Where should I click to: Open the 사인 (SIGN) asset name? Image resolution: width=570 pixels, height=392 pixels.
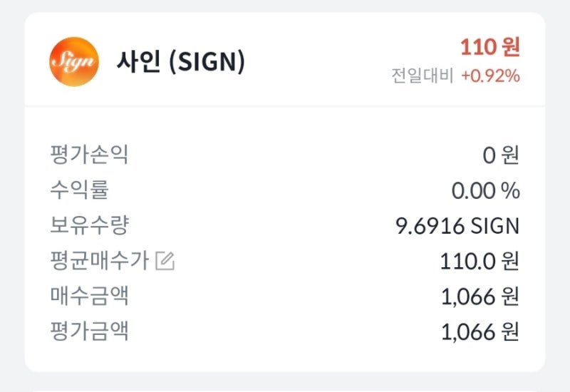[181, 62]
